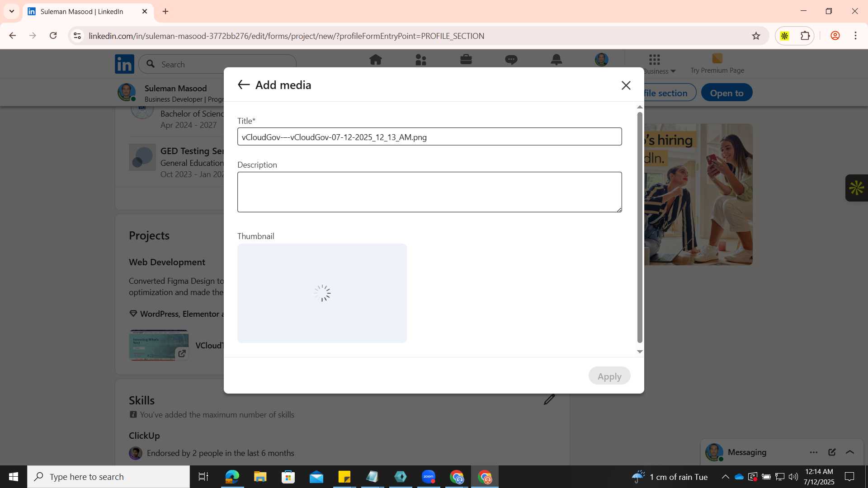Click Add profile section button
This screenshot has height=488, width=868.
(x=670, y=93)
